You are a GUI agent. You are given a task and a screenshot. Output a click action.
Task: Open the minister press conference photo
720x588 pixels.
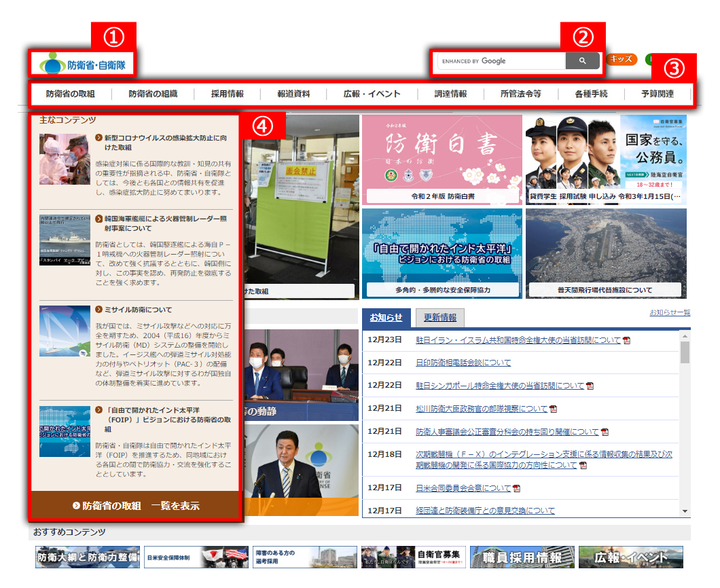301,470
